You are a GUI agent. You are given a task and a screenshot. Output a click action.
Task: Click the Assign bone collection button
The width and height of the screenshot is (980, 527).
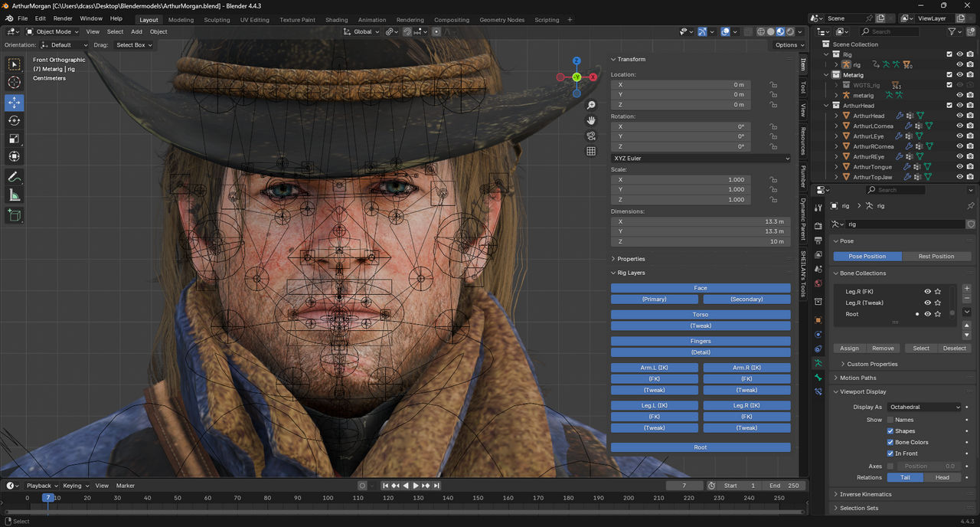[849, 349]
